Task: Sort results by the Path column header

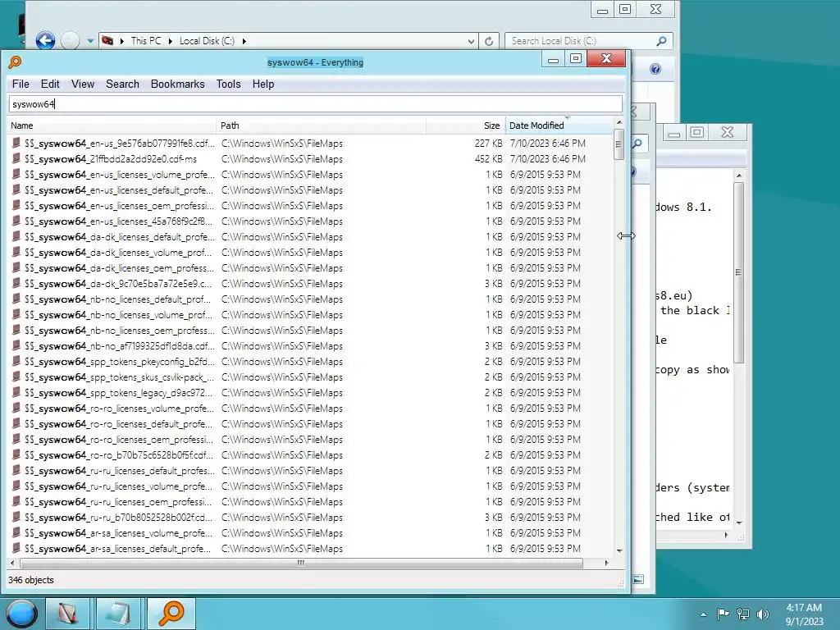Action: [x=322, y=126]
